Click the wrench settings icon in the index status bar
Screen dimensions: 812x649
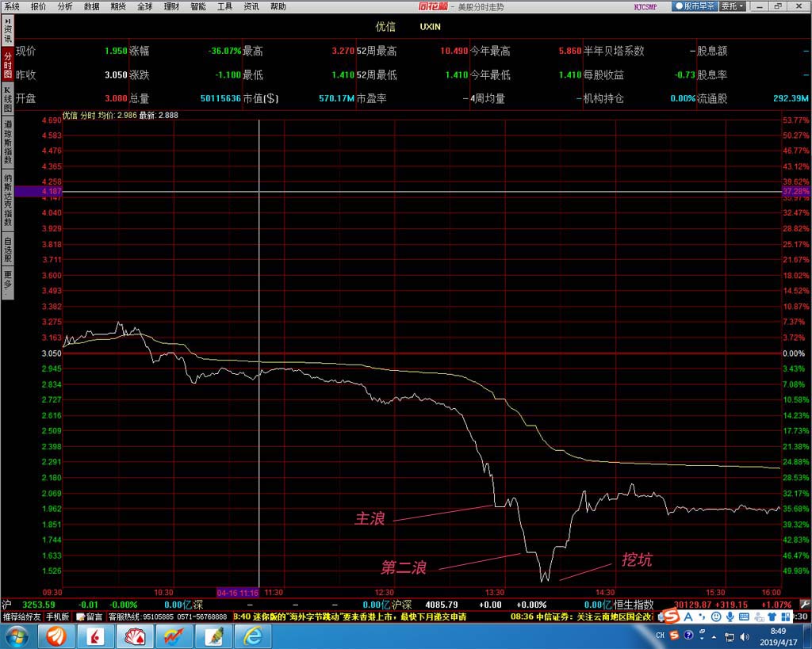(x=804, y=604)
